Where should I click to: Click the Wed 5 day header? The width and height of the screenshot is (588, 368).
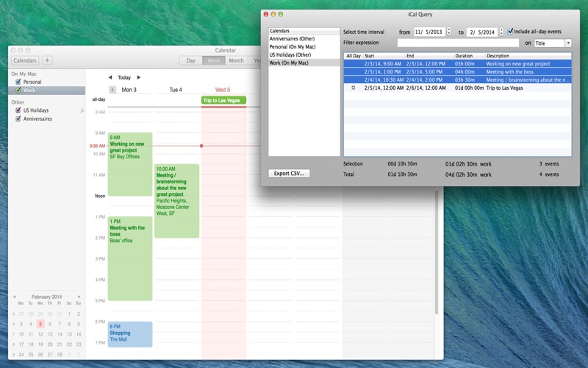click(x=223, y=90)
